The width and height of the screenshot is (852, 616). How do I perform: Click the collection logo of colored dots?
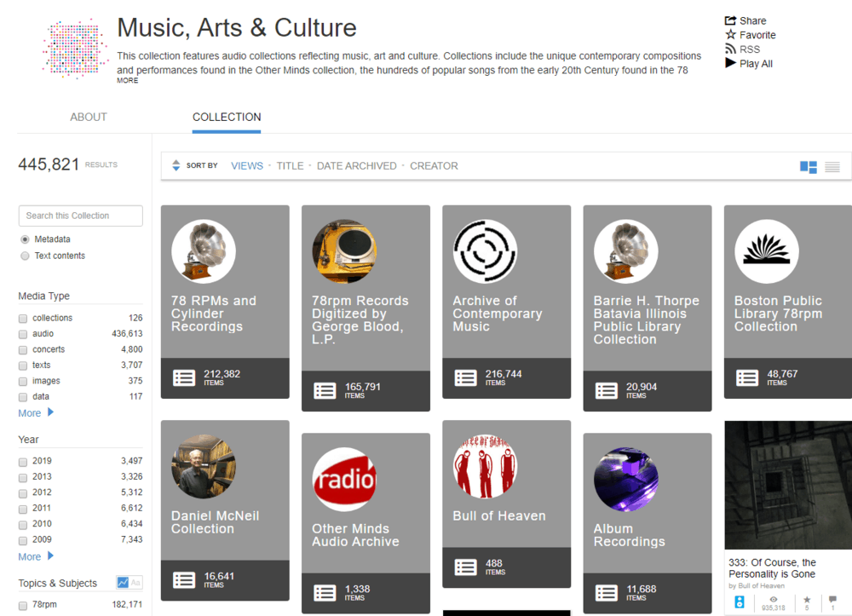(74, 49)
